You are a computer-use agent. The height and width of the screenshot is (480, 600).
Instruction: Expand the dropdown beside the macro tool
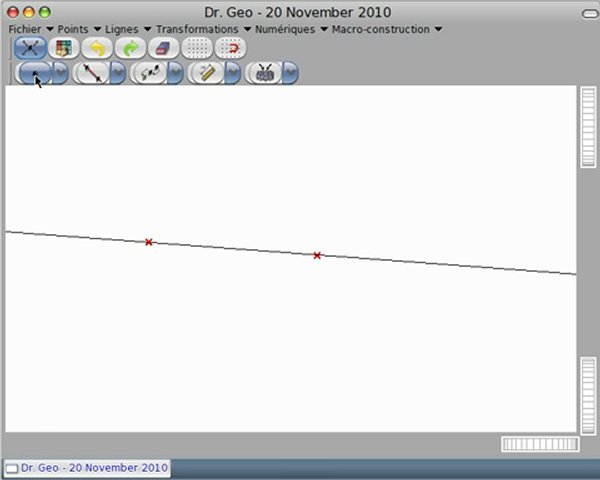tap(290, 73)
